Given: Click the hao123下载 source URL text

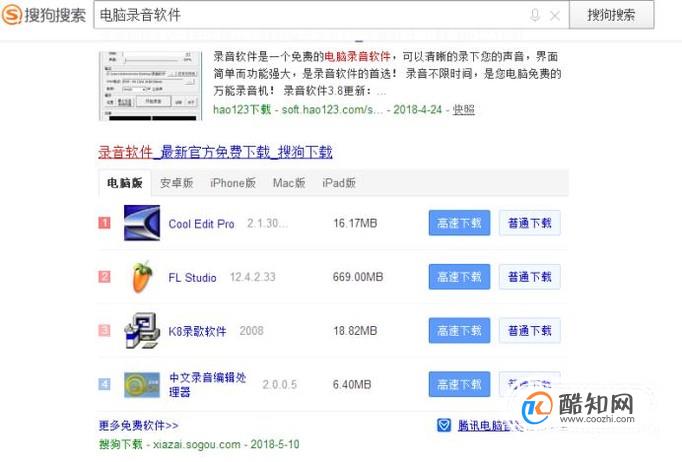Looking at the screenshot, I should coord(298,109).
